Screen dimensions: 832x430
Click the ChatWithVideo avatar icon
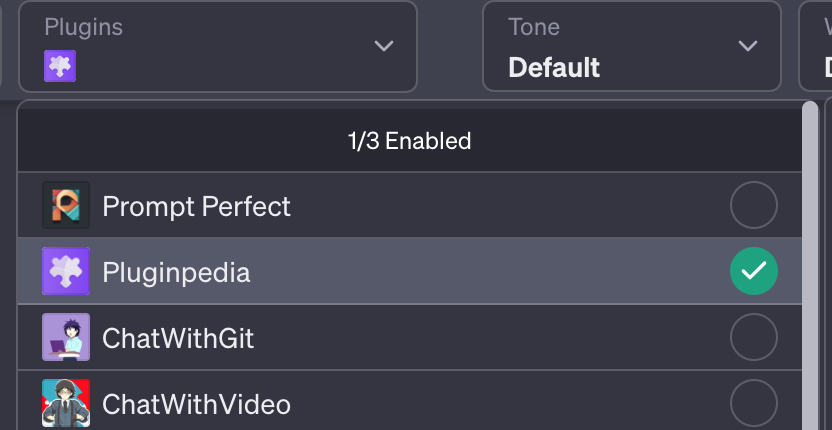(66, 403)
